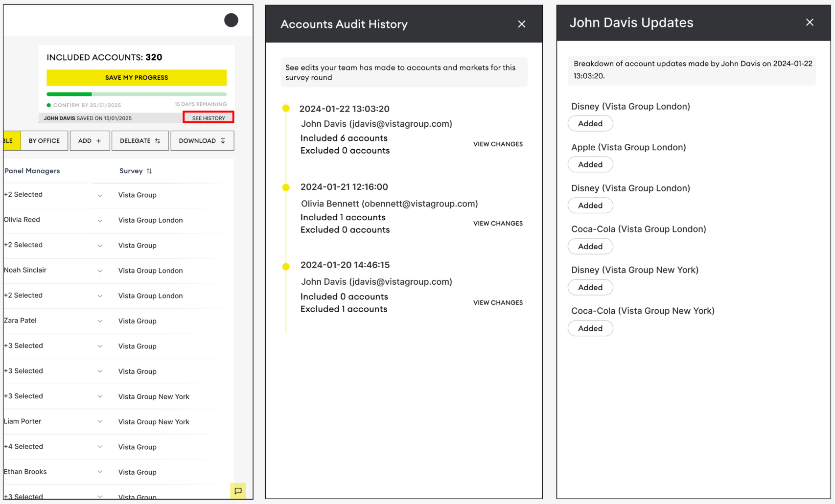Expand Zara Patel panel manager dropdown
The image size is (835, 504).
tap(100, 321)
